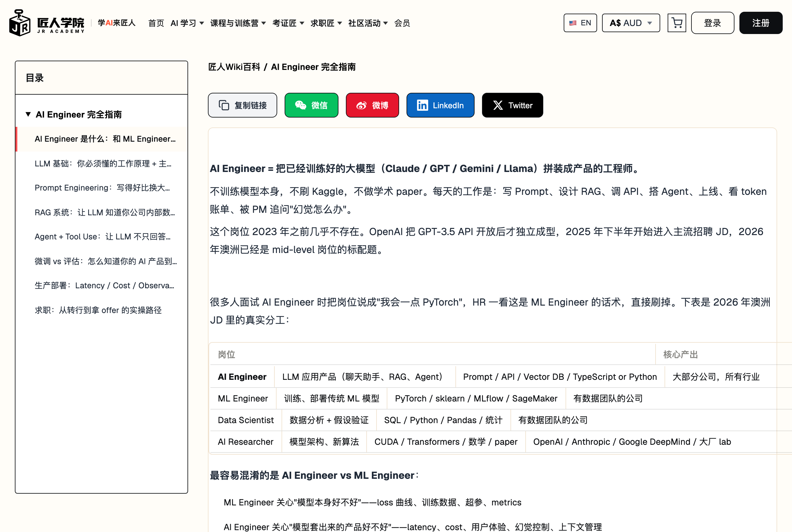
Task: Click AI Engineer 完全指南 breadcrumb
Action: point(313,67)
